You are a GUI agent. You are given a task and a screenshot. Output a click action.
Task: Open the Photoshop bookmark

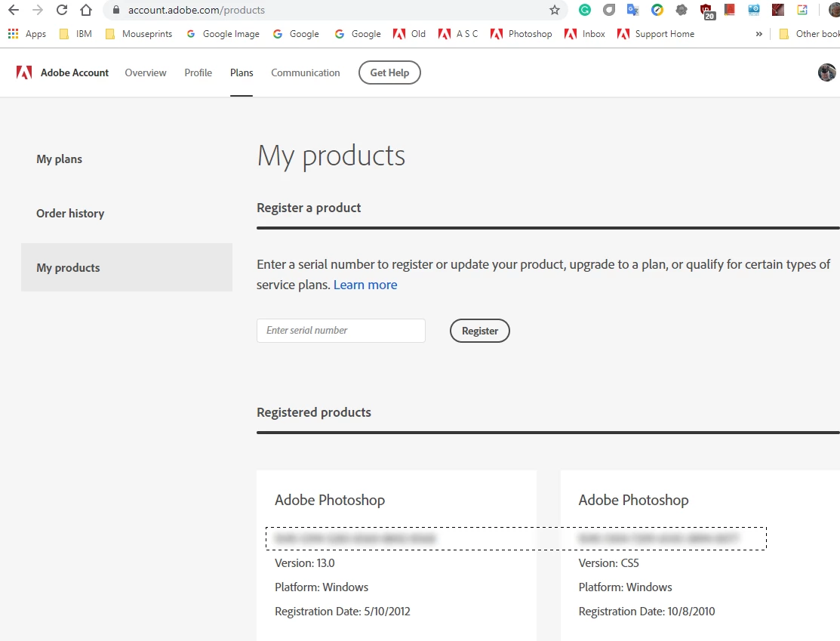[522, 34]
